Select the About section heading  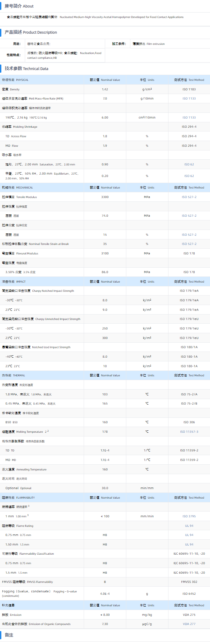[x=19, y=6]
